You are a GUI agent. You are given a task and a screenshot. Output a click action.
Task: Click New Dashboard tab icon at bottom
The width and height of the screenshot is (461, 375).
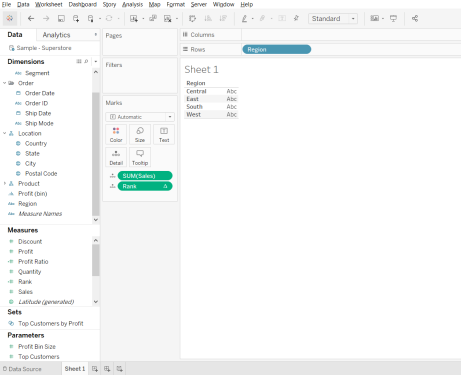[x=107, y=369]
